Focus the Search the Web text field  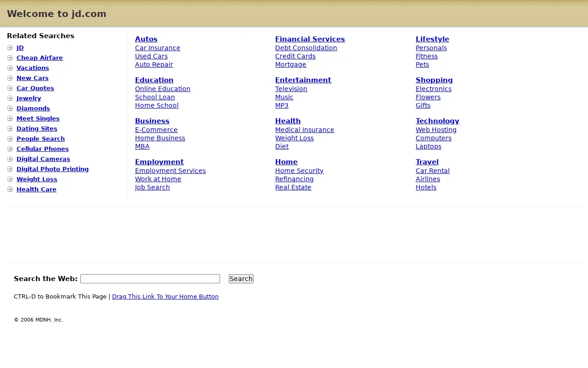coord(150,279)
